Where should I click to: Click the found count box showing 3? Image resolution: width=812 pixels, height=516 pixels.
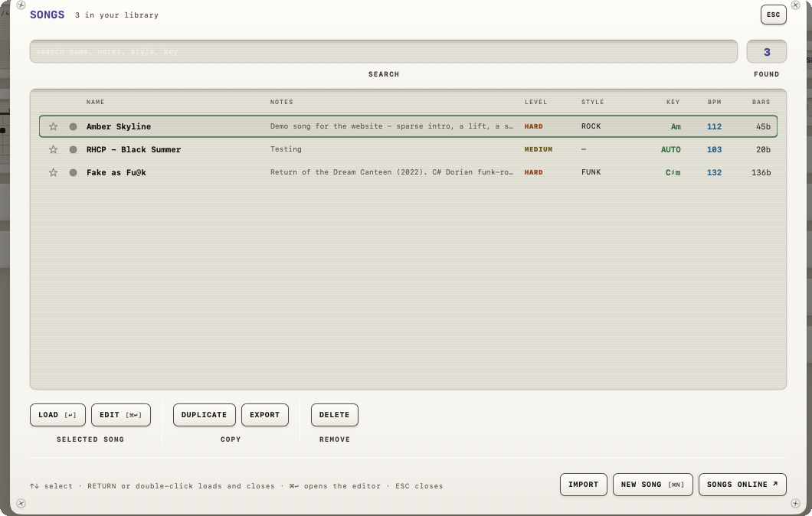pos(767,52)
